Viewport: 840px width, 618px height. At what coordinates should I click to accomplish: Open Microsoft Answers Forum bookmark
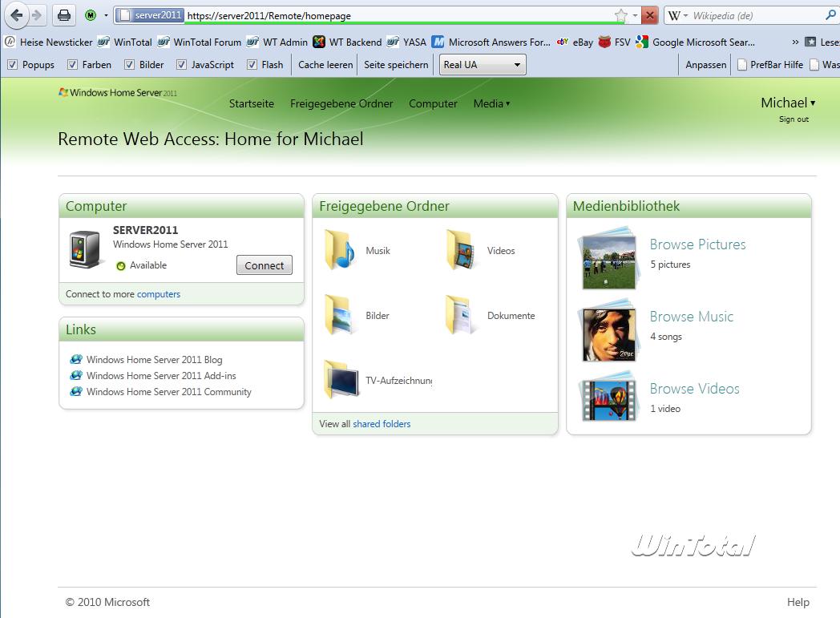tap(491, 42)
